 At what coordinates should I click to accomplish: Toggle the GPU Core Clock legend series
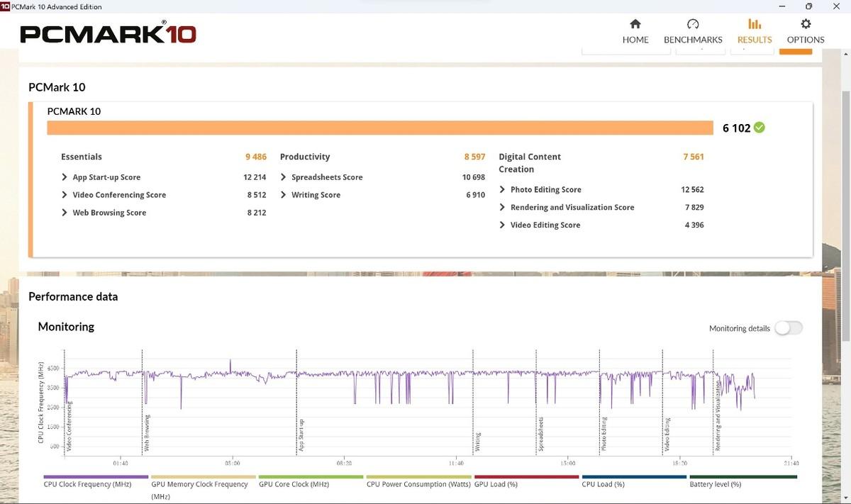tap(311, 482)
